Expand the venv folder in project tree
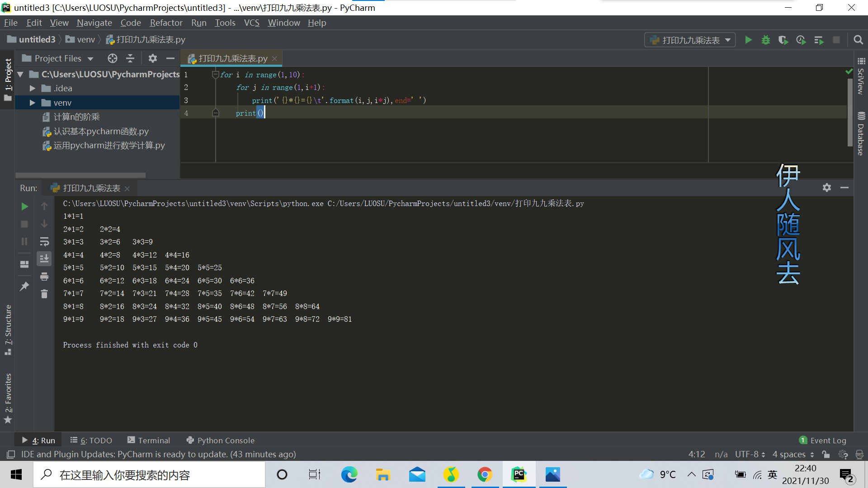 (32, 103)
